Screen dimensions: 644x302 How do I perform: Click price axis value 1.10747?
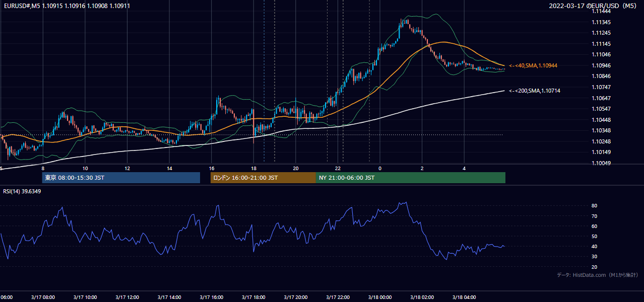[x=601, y=87]
